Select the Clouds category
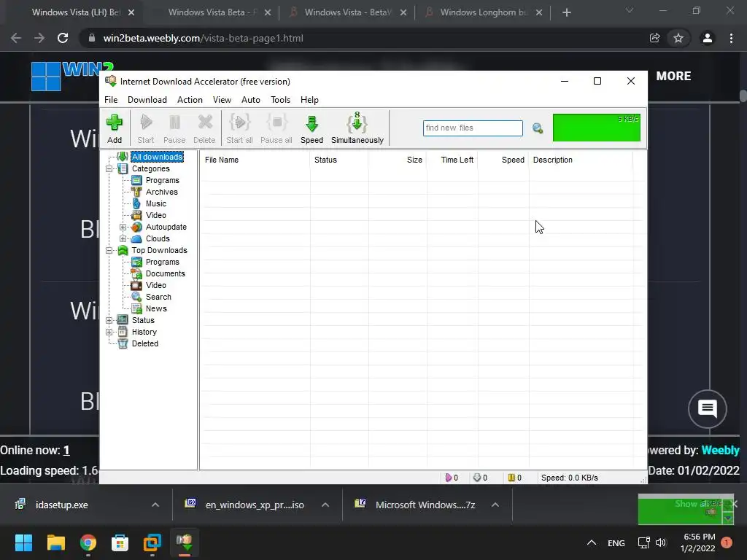Screen dimensions: 747x560 [x=158, y=238]
